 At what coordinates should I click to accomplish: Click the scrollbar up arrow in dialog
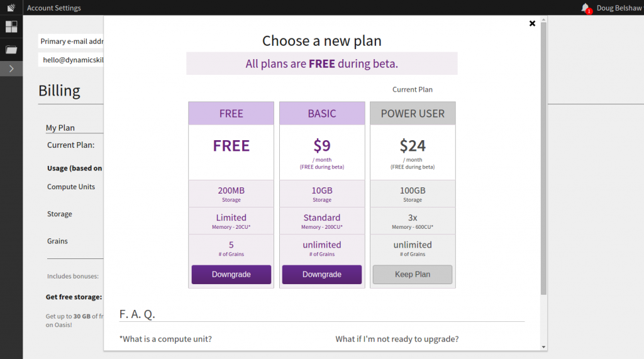pos(543,19)
